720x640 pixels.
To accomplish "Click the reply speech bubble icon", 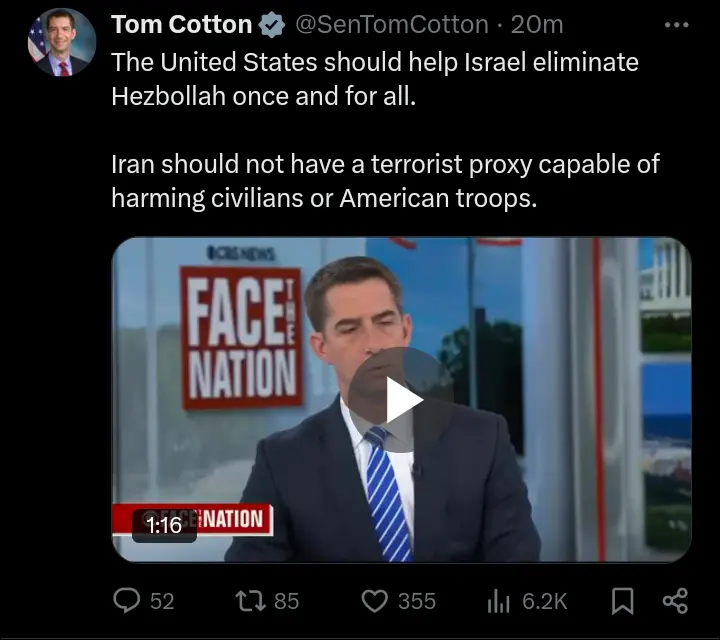I will 126,601.
